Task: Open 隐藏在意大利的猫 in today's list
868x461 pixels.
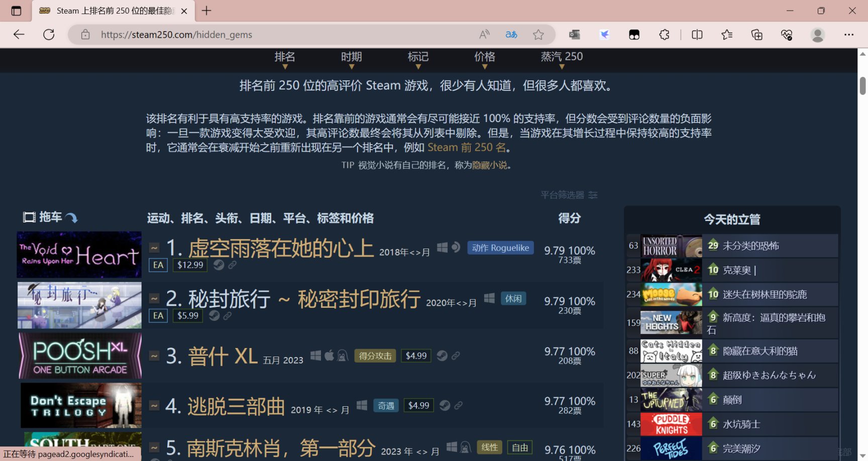Action: click(x=760, y=351)
